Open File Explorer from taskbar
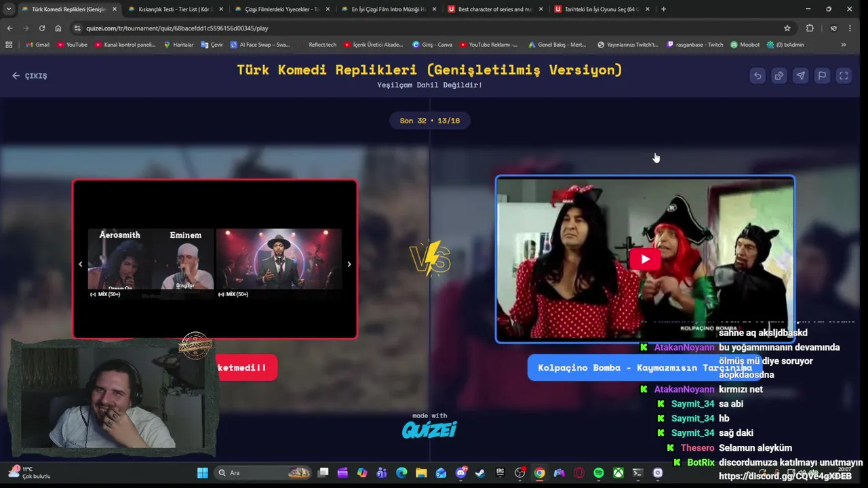 pyautogui.click(x=421, y=473)
